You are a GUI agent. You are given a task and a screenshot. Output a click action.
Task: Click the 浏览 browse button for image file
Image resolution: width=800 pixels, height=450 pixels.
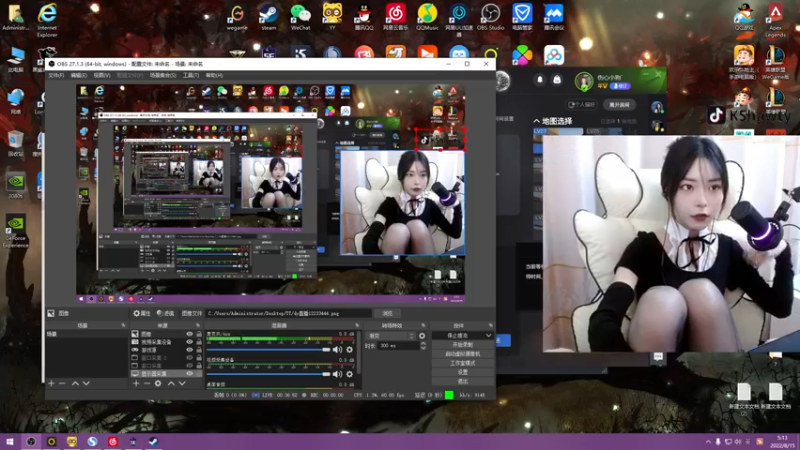[388, 313]
